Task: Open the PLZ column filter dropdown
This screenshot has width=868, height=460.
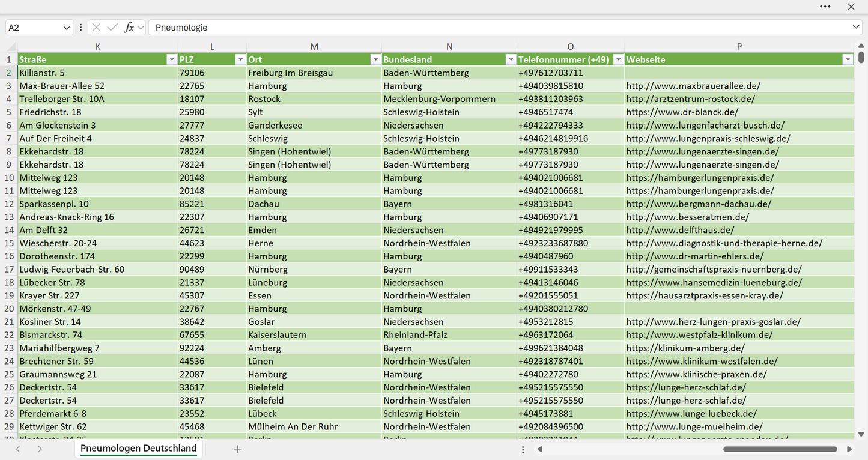Action: coord(240,59)
